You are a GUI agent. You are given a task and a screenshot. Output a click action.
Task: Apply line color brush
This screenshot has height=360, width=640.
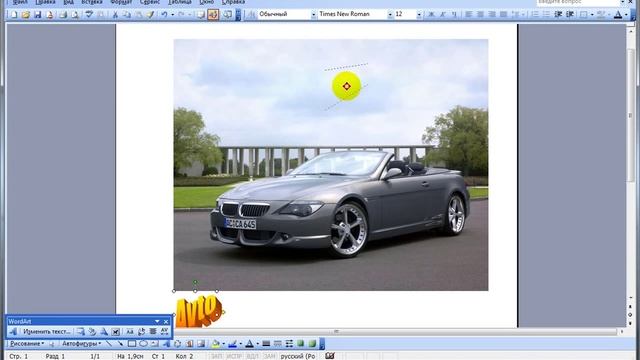click(232, 344)
